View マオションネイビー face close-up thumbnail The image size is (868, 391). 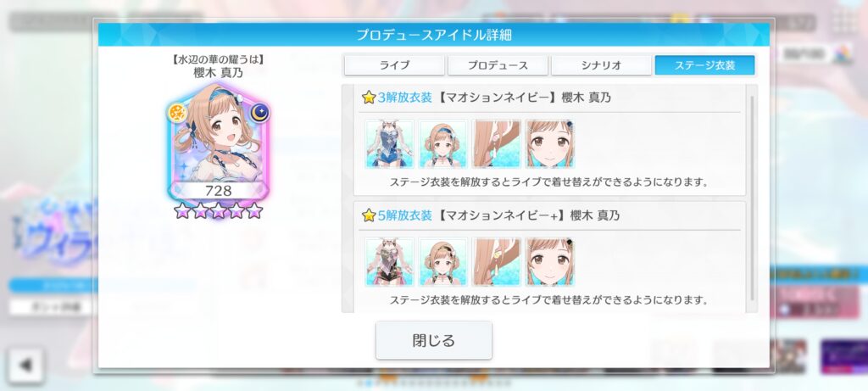(549, 143)
